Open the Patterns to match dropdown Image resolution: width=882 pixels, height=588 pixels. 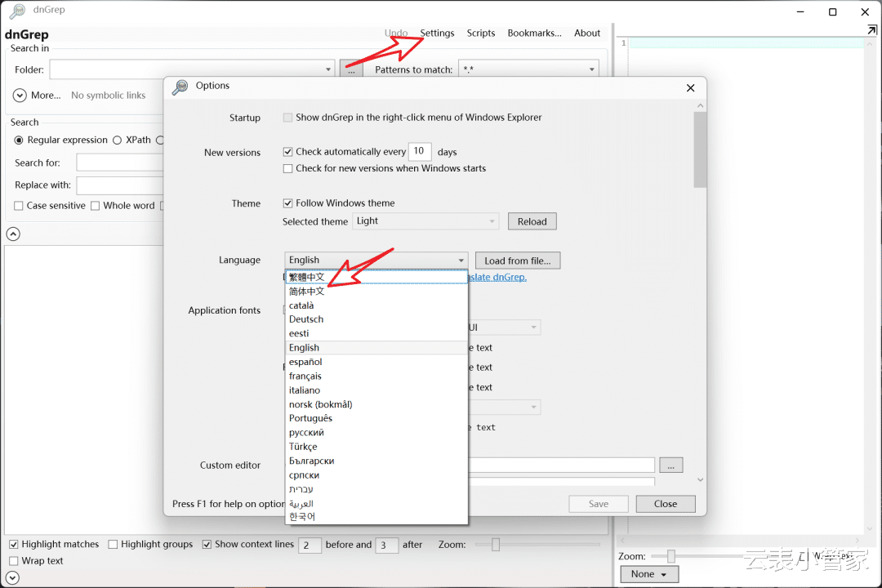point(592,69)
